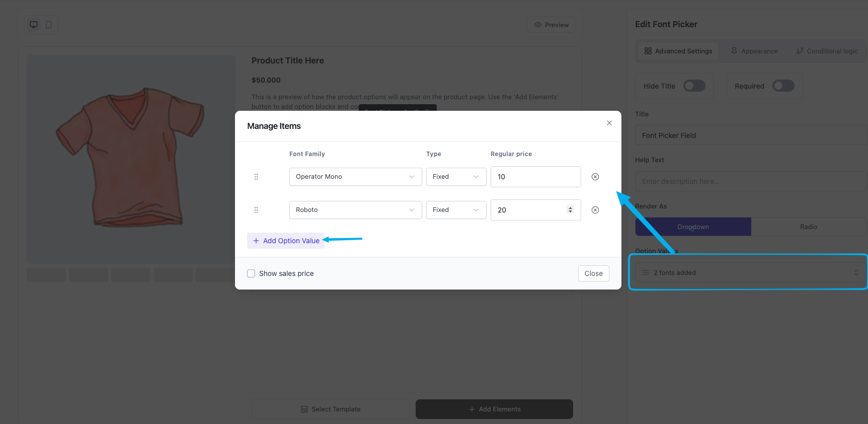Viewport: 868px width, 424px height.
Task: Click the Close button in dialog
Action: pyautogui.click(x=594, y=273)
